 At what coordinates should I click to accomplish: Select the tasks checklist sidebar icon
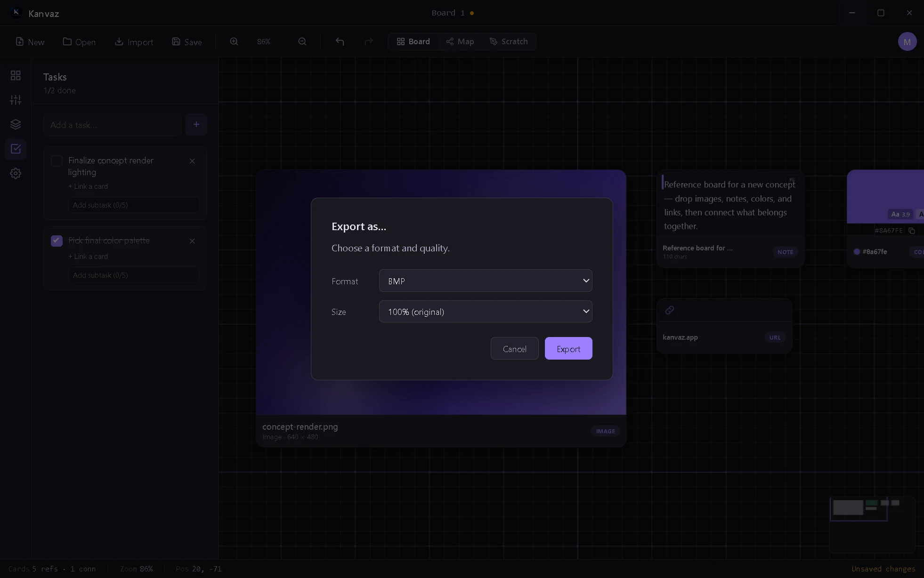click(x=16, y=149)
